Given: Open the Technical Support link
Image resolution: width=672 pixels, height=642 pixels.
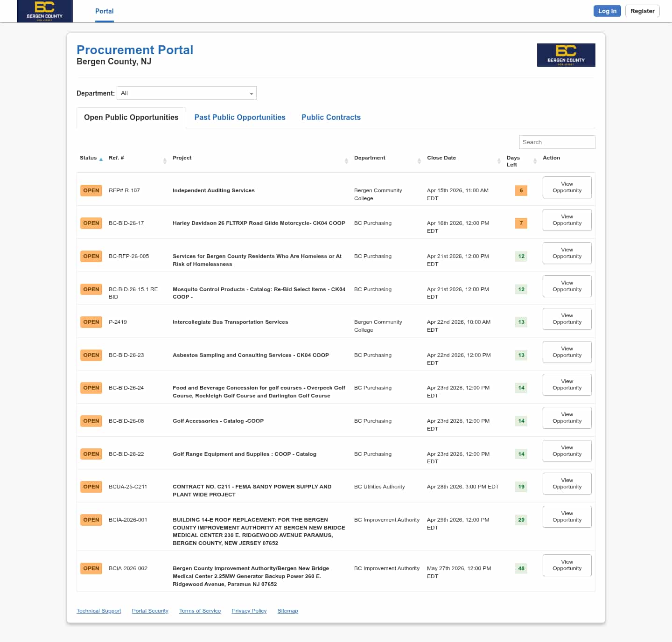Looking at the screenshot, I should pos(98,611).
